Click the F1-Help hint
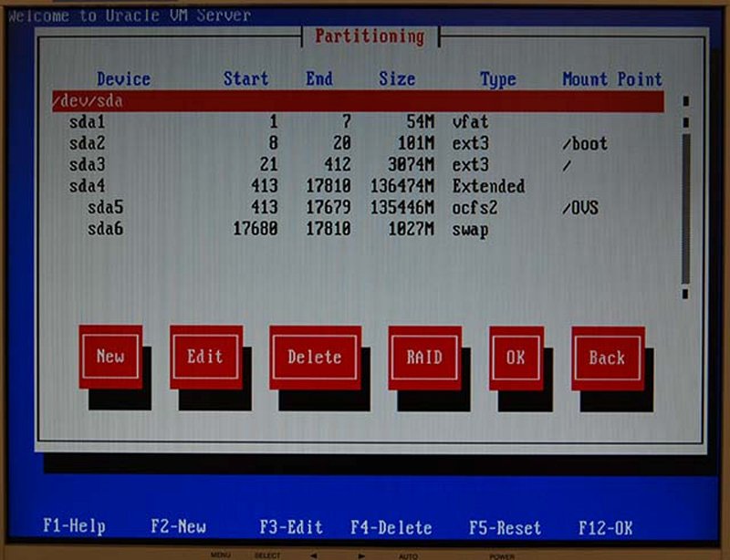 tap(74, 526)
